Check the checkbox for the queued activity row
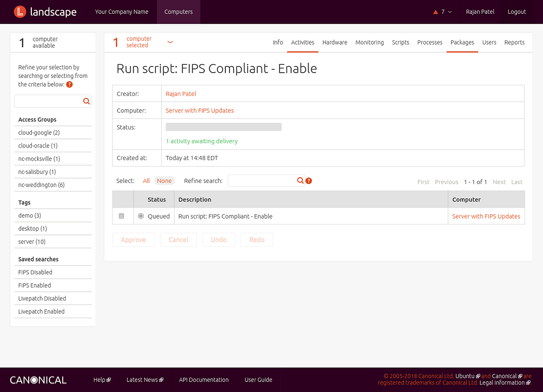This screenshot has width=543, height=392. pos(121,216)
